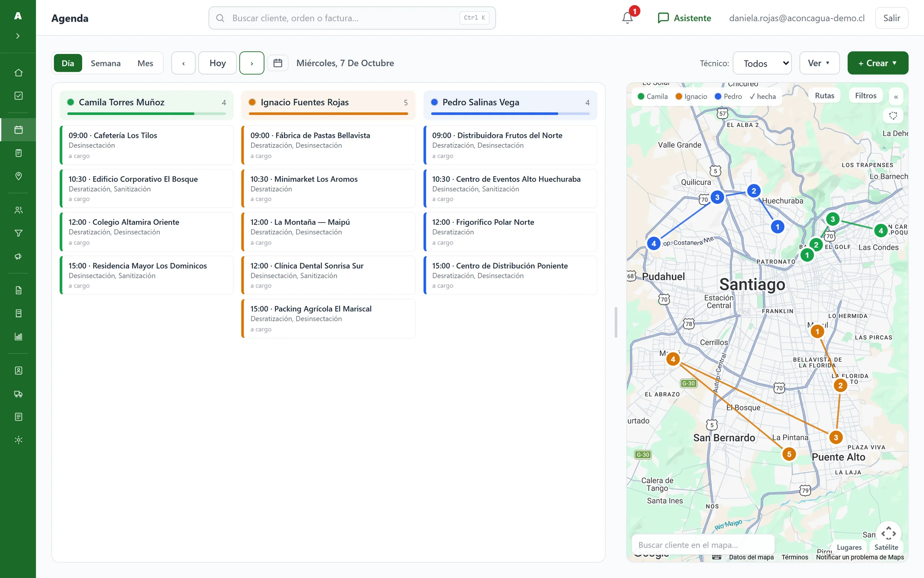Open map Filtros
Screen dimensions: 924x578
tap(865, 96)
